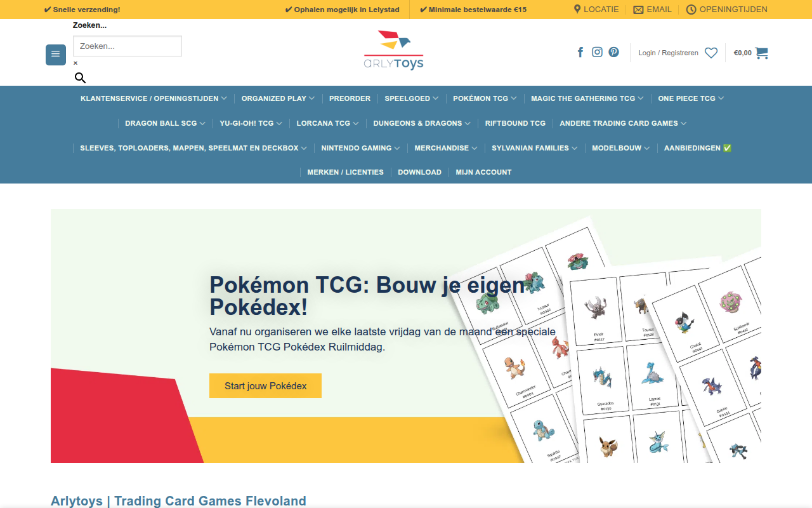
Task: Expand Klantenservice / Openingstijden menu
Action: [x=154, y=98]
